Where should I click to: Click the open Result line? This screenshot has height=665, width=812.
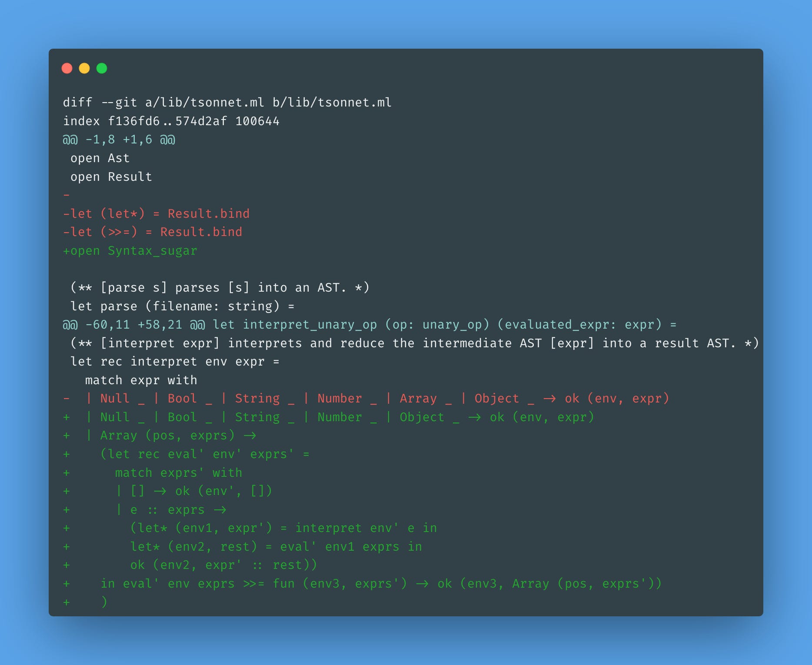pos(111,177)
